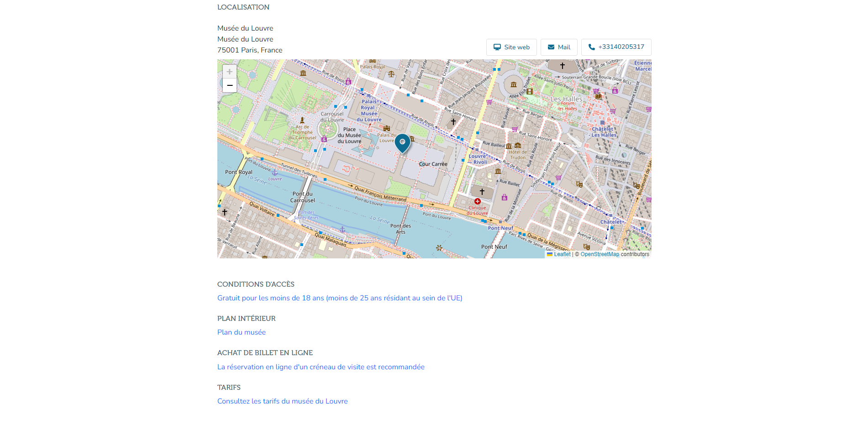The image size is (868, 425).
Task: Open the online reservation recommended link
Action: tap(321, 367)
